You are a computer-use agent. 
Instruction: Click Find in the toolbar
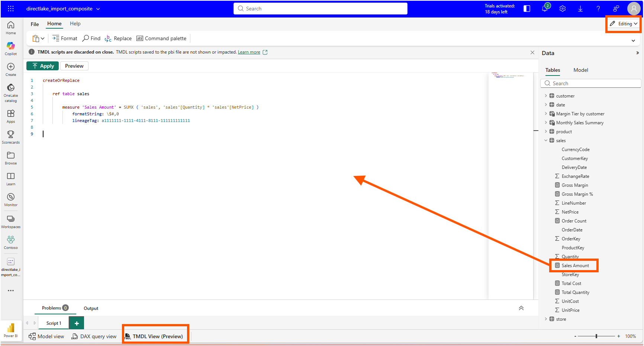pos(91,38)
